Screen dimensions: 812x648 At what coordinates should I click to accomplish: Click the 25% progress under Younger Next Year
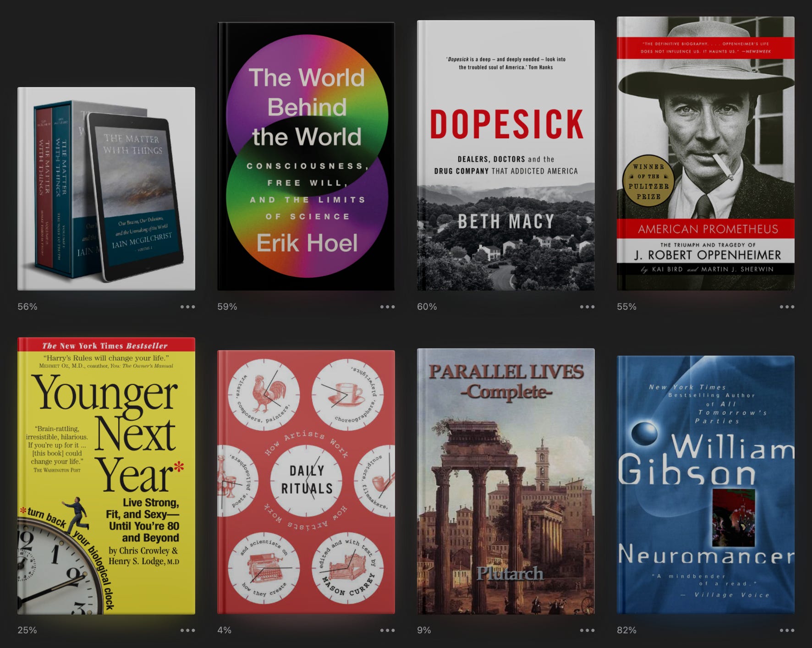[27, 630]
